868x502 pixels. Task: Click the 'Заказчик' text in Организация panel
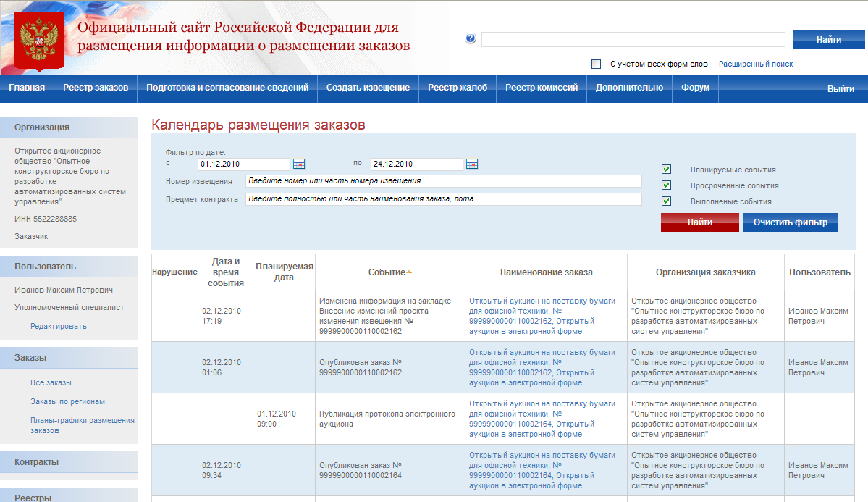[x=31, y=237]
